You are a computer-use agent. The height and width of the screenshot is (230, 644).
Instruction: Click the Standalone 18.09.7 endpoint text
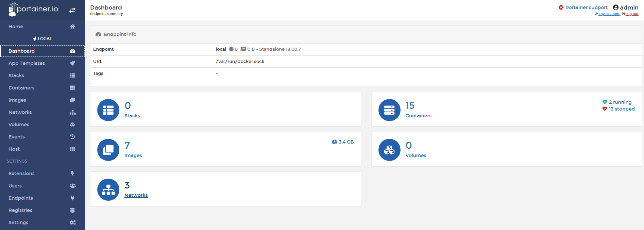click(x=280, y=49)
